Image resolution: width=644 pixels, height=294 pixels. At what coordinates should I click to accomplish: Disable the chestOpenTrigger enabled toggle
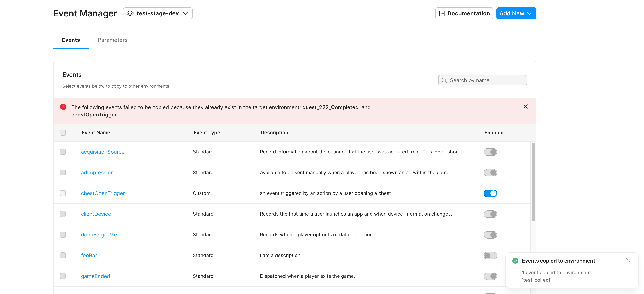(x=490, y=193)
